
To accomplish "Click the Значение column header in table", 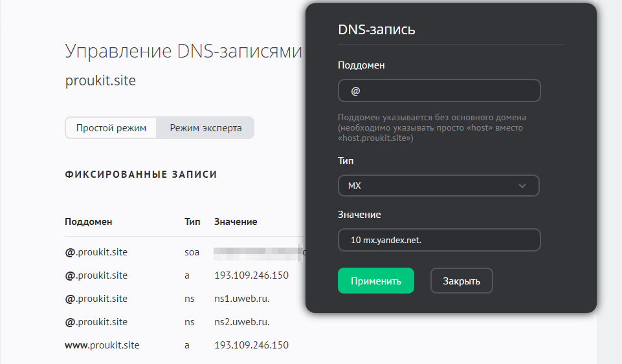I will pyautogui.click(x=236, y=222).
